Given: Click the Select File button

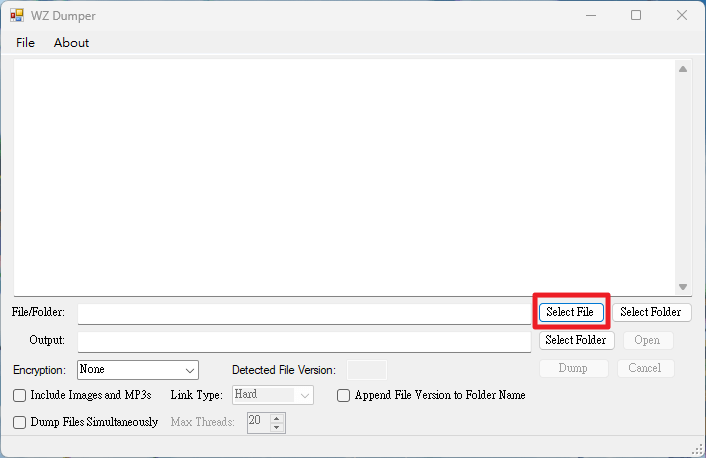Looking at the screenshot, I should pyautogui.click(x=571, y=312).
